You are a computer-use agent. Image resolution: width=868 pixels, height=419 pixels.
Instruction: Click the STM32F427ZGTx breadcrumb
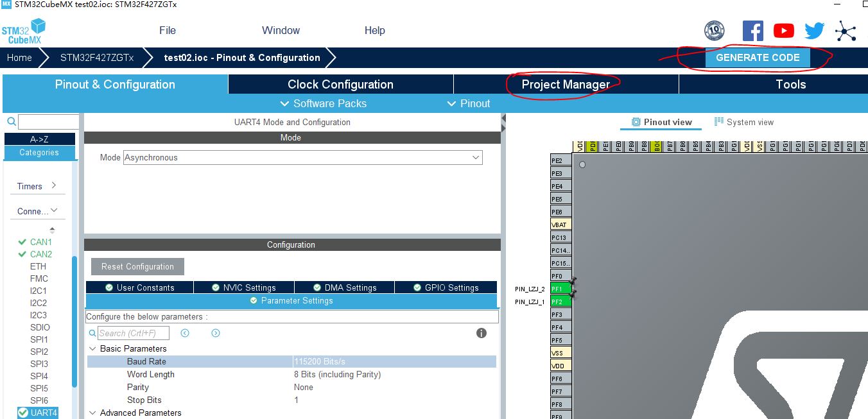tap(97, 57)
